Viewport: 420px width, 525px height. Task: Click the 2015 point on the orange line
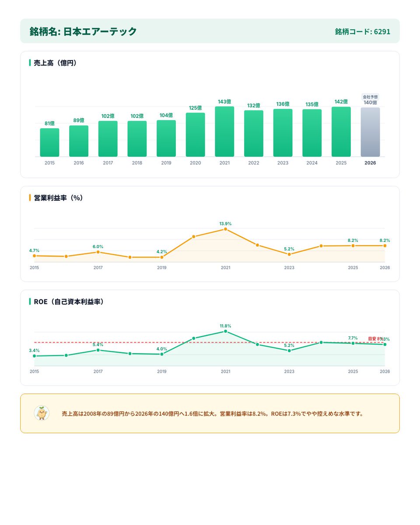point(34,255)
